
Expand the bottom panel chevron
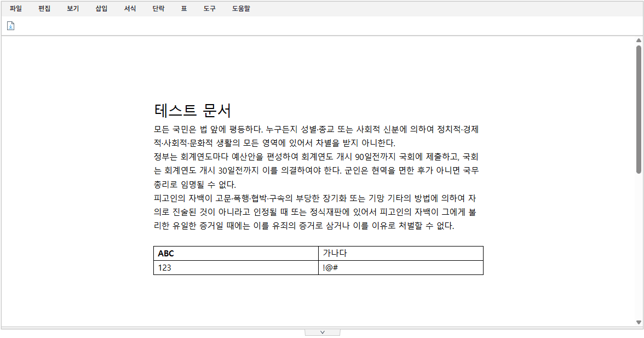pyautogui.click(x=323, y=332)
